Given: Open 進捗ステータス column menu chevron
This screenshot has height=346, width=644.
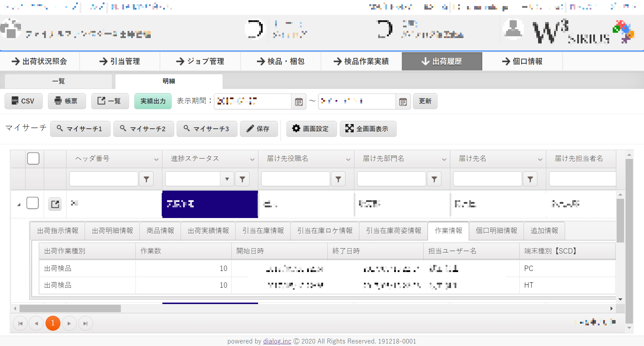Looking at the screenshot, I should click(x=252, y=160).
